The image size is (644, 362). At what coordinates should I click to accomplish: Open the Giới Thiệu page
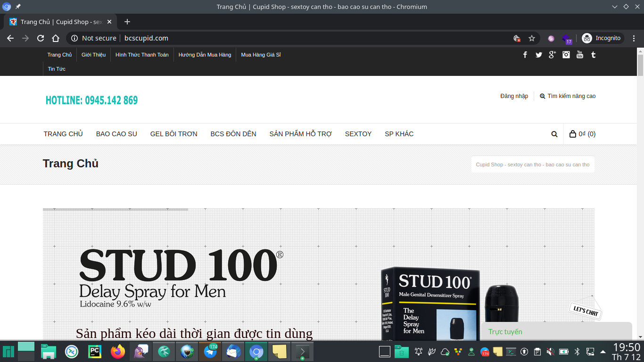(93, 55)
